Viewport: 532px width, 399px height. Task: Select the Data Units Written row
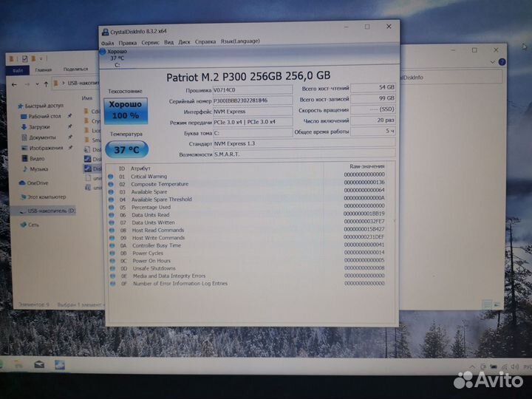point(247,222)
